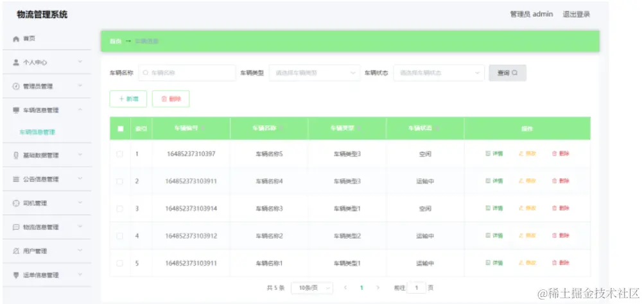This screenshot has height=304, width=644.
Task: Open the 车辆状态 filter dropdown
Action: pos(439,73)
